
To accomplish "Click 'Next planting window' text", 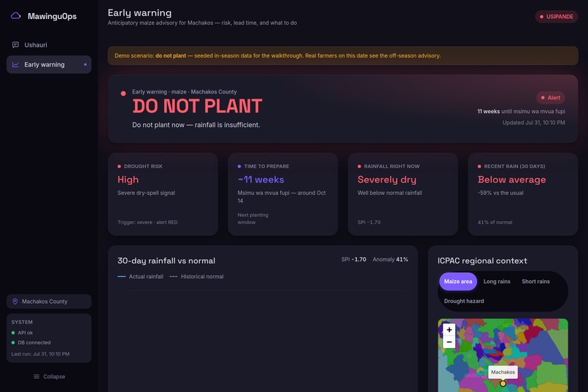I will pos(252,218).
